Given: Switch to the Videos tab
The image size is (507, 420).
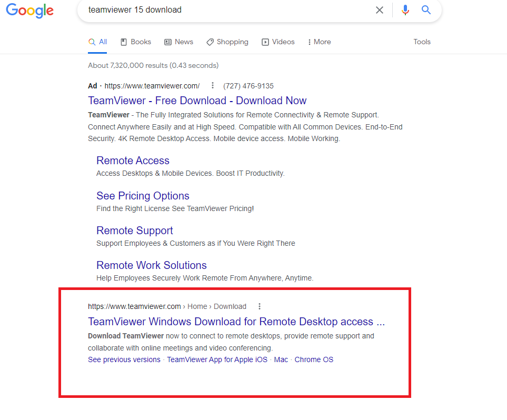Looking at the screenshot, I should click(x=279, y=42).
